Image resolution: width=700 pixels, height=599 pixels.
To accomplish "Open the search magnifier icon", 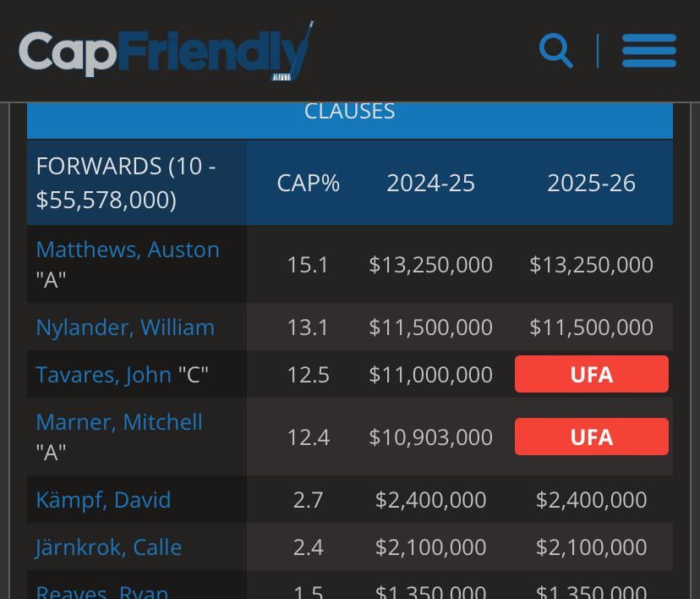I will pyautogui.click(x=555, y=51).
